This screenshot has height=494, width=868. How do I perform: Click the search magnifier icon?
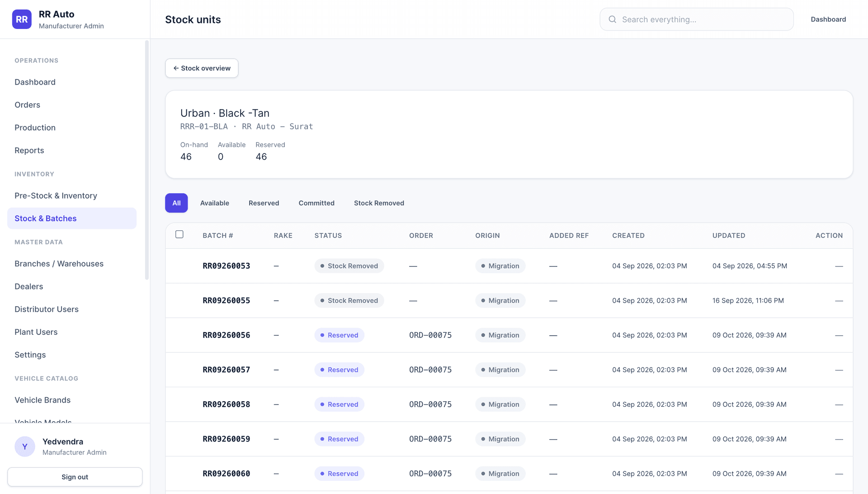point(612,19)
